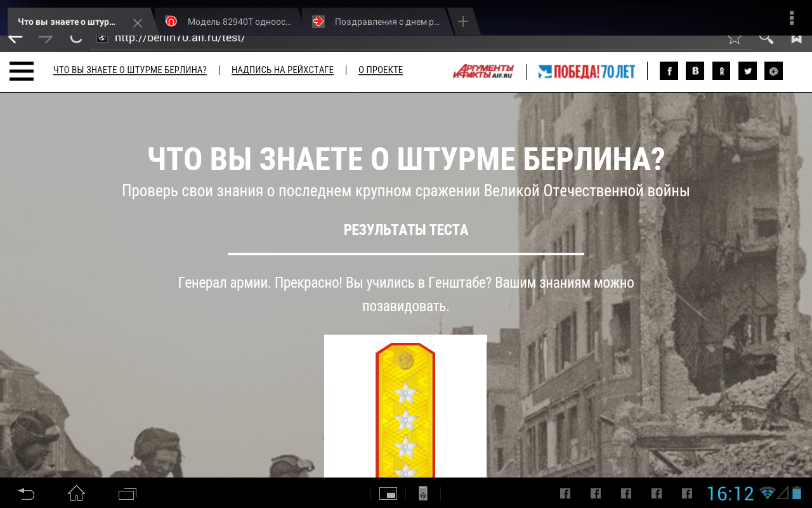Tap the small device icon in system bar
The width and height of the screenshot is (812, 508).
click(423, 493)
